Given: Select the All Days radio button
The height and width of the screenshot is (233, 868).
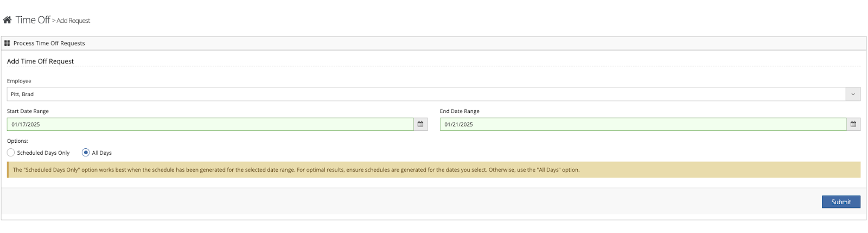Looking at the screenshot, I should click(x=86, y=153).
